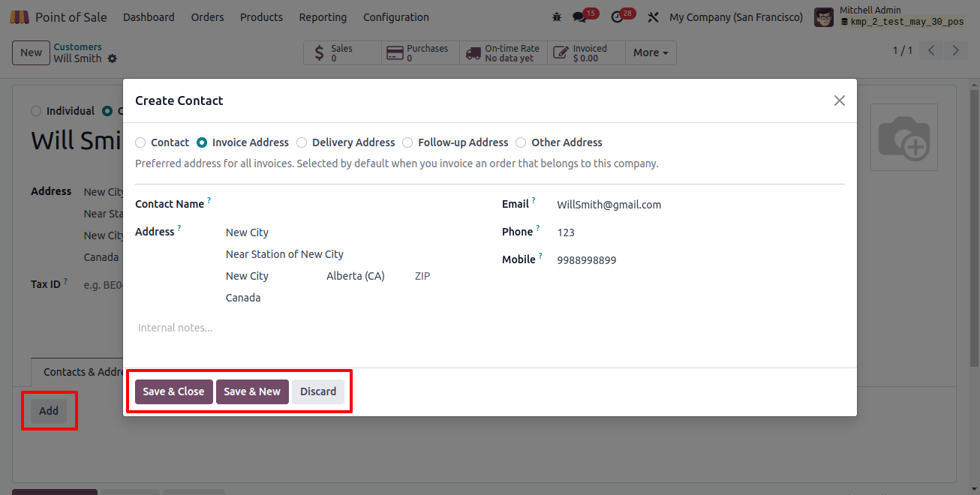Open On-time Rate truck stat button
The height and width of the screenshot is (495, 980).
(x=504, y=52)
